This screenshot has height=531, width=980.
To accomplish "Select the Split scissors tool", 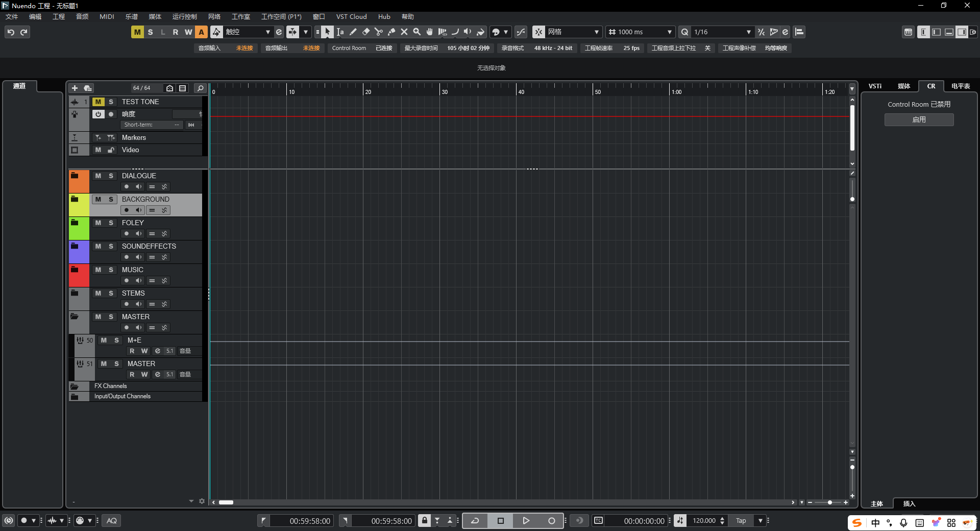I will point(379,32).
